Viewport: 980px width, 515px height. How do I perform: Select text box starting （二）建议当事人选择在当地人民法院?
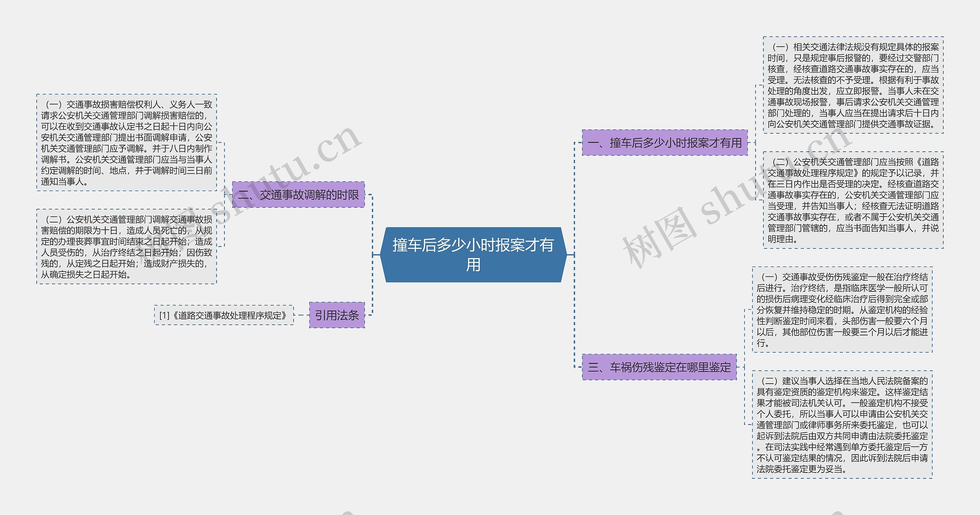click(x=842, y=424)
